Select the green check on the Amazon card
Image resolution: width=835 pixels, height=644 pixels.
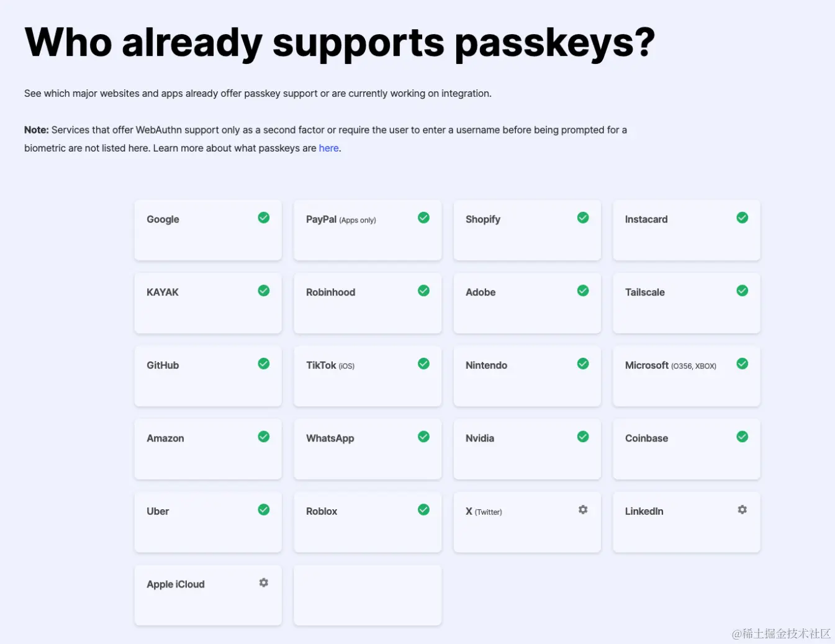click(263, 437)
